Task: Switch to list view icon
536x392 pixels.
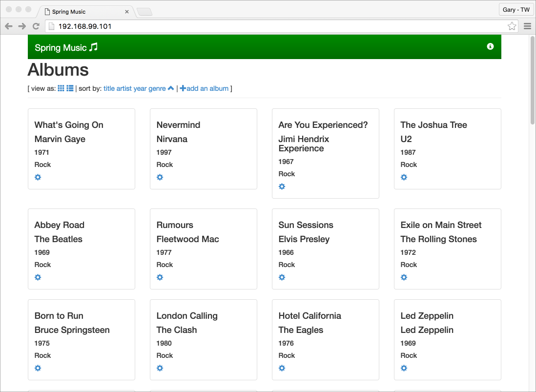Action: click(x=70, y=88)
